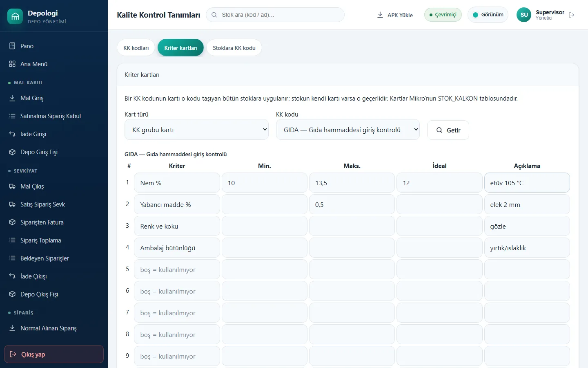
Task: Click the Nem % criterion field
Action: pyautogui.click(x=177, y=183)
